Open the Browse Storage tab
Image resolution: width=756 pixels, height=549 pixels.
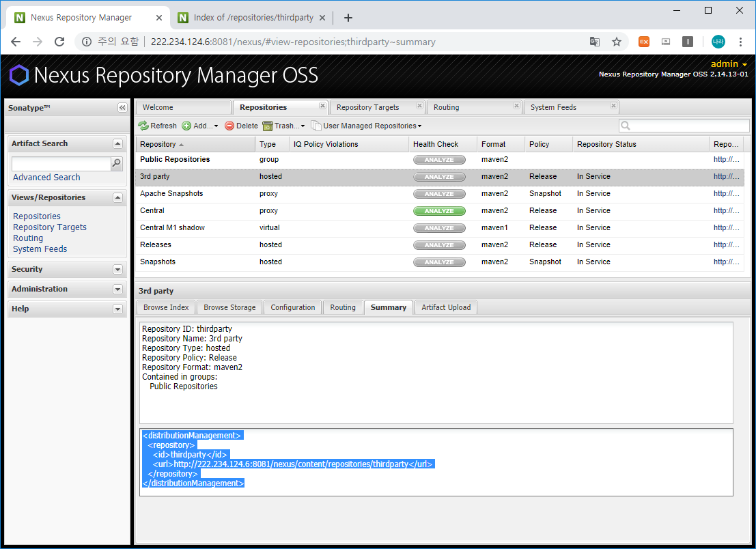point(229,307)
